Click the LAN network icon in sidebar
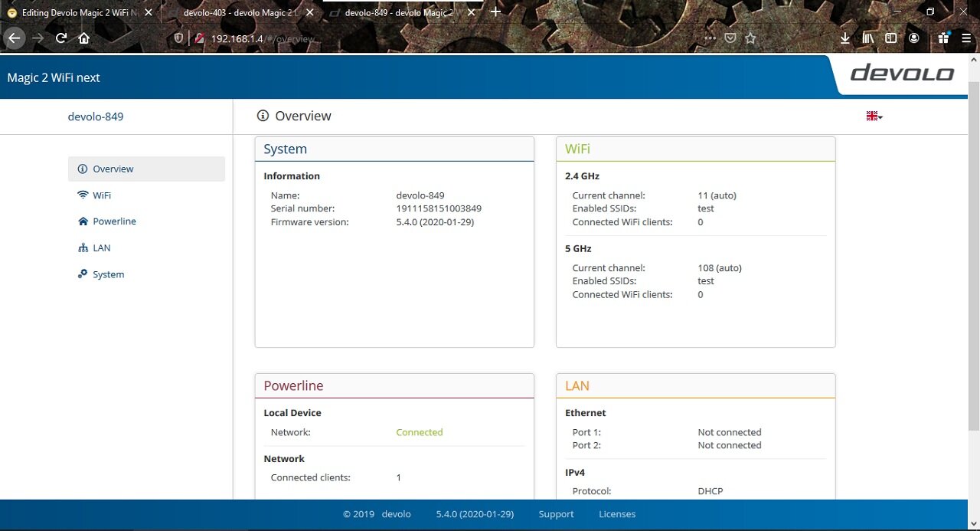Image resolution: width=980 pixels, height=531 pixels. [x=83, y=247]
